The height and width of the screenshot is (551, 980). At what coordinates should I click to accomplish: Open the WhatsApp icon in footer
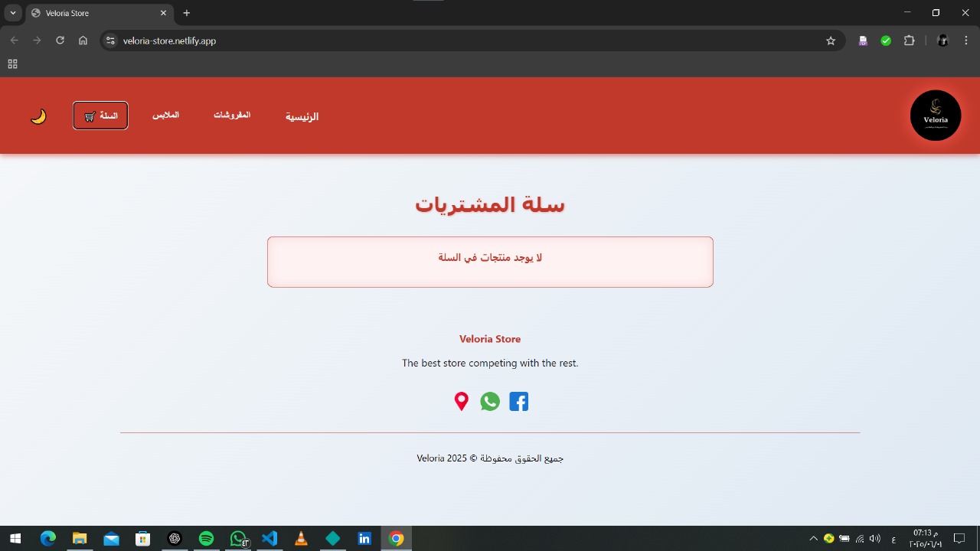tap(490, 401)
